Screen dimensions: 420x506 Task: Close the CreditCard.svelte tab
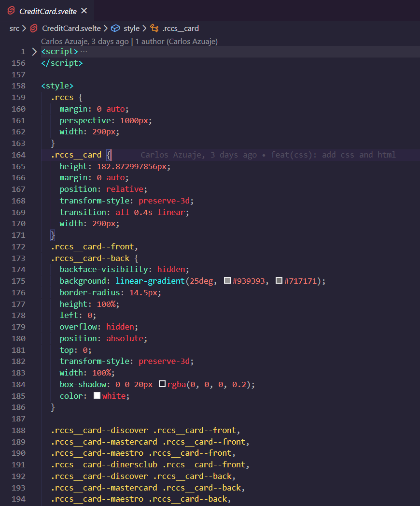point(84,11)
